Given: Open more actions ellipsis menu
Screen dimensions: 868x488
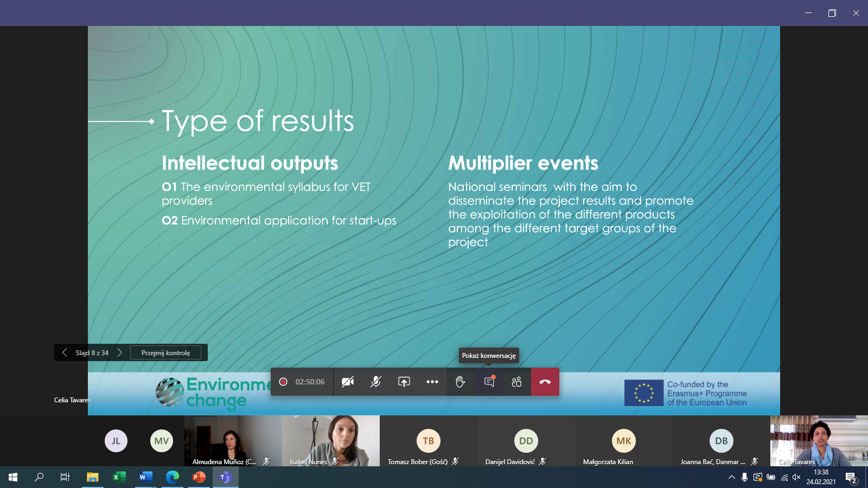Looking at the screenshot, I should pos(432,382).
